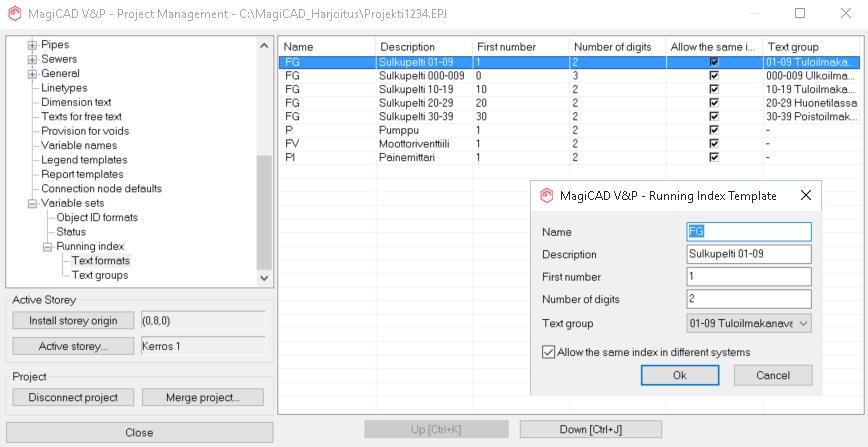Click the Name column header
Image resolution: width=868 pixels, height=447 pixels.
click(x=327, y=47)
